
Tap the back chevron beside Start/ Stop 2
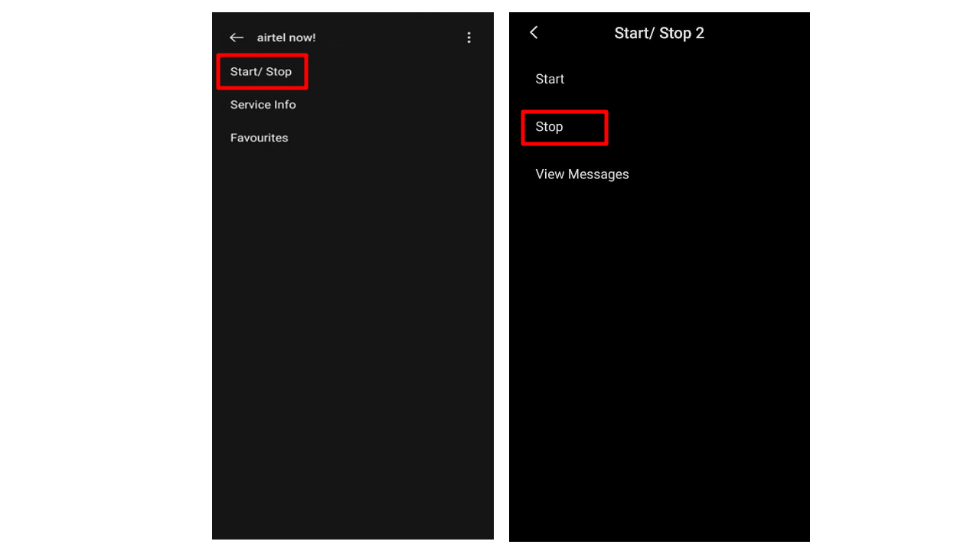click(x=534, y=32)
